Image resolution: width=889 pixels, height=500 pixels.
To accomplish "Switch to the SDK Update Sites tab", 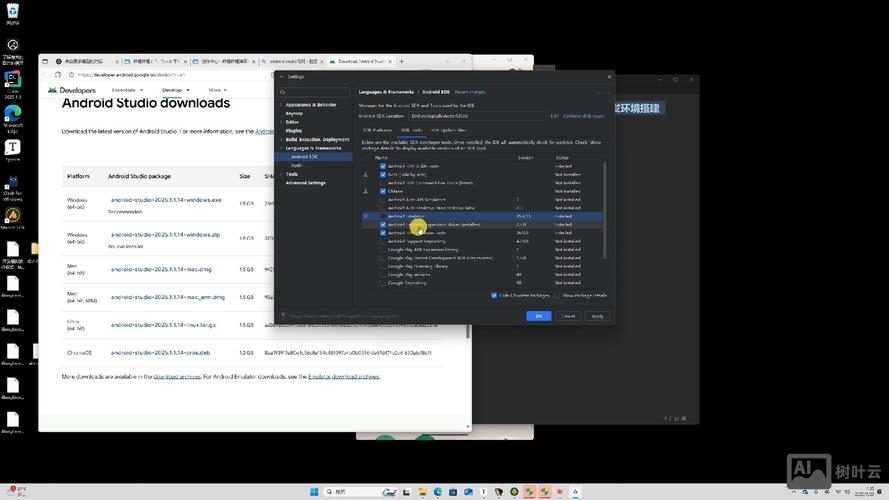I will tap(448, 130).
